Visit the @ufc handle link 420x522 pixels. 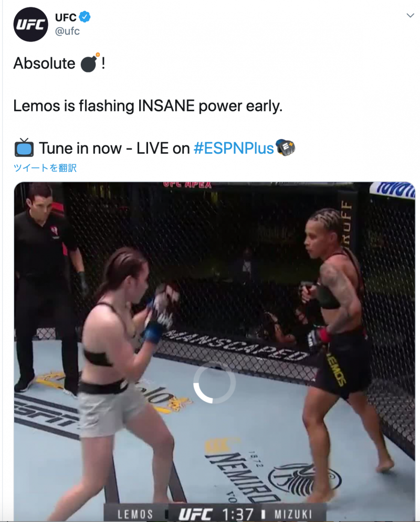click(x=67, y=31)
